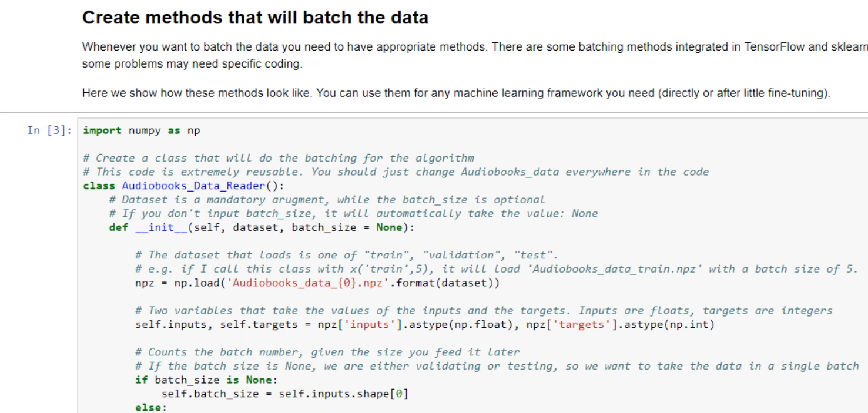This screenshot has width=868, height=413.
Task: Click comment starting "# Two variables that take"
Action: pos(484,310)
